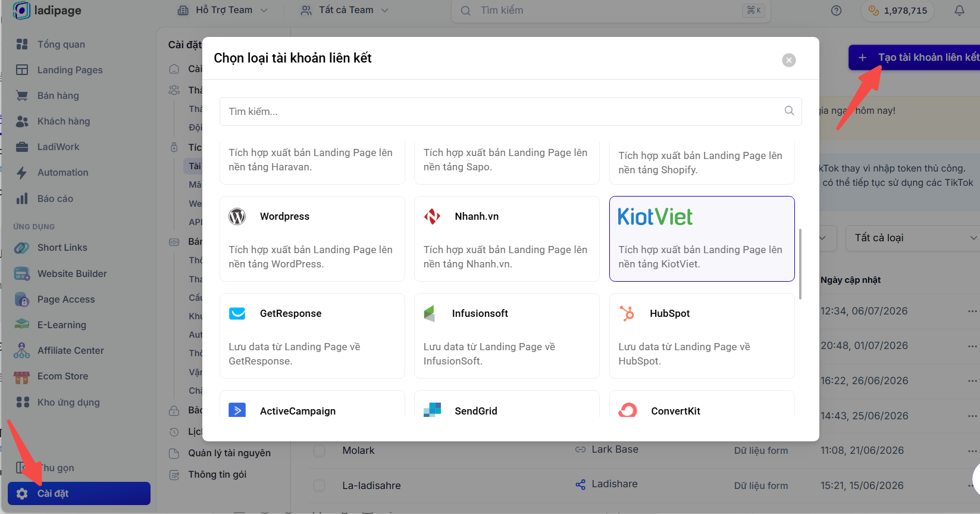The image size is (980, 514).
Task: Launch Page Access app icon
Action: 22,299
